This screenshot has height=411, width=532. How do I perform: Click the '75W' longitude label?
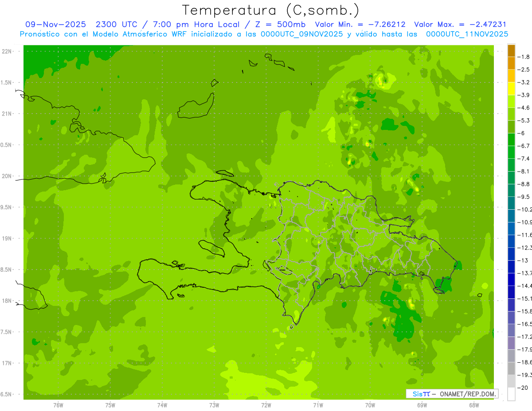point(110,405)
